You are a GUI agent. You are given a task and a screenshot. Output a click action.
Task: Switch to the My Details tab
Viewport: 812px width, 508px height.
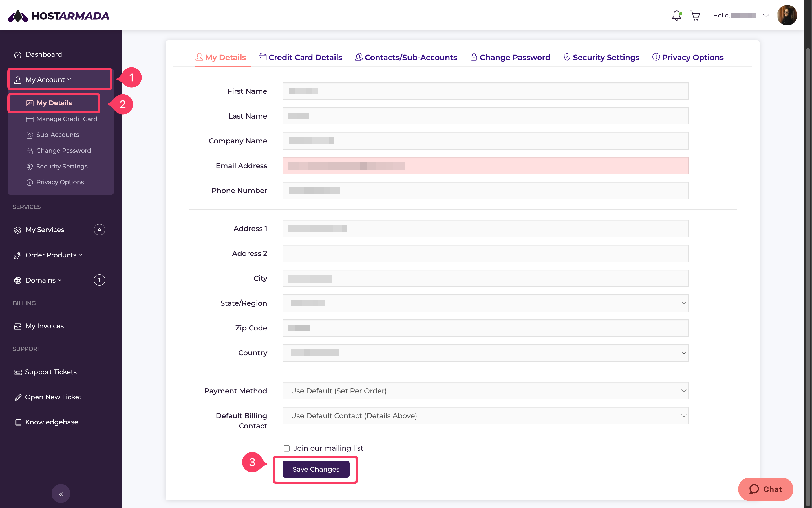coord(221,58)
